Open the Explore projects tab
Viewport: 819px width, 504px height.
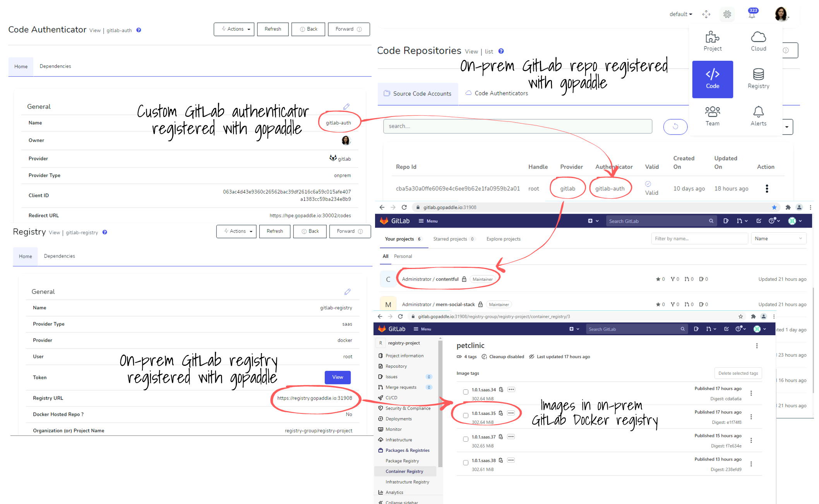tap(503, 239)
